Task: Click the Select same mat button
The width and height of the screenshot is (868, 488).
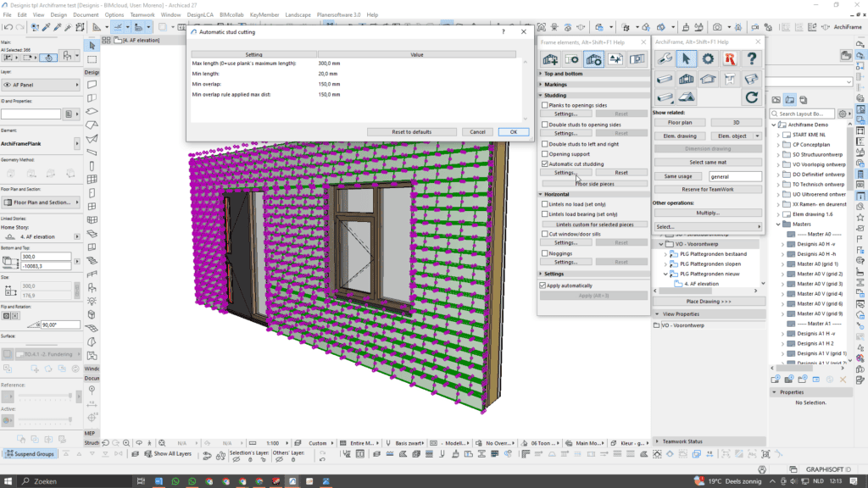Action: 708,163
